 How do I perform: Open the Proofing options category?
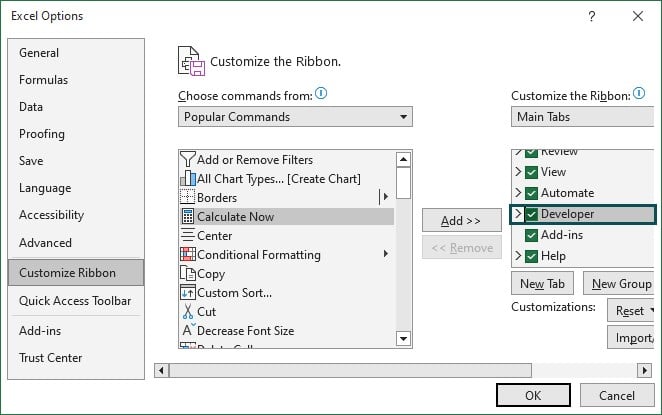(x=76, y=134)
